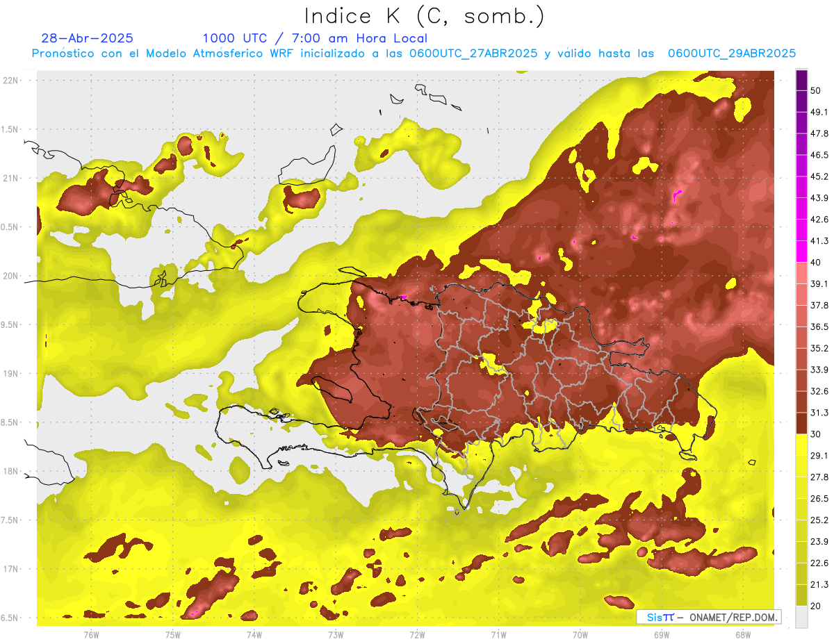Viewport: 834px width, 644px height.
Task: Click the longitude label 70W
Action: [x=580, y=634]
